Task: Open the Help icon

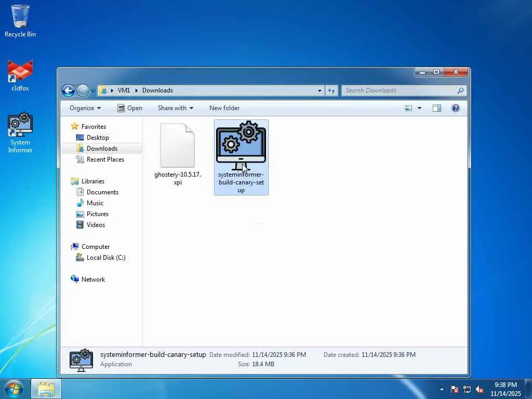Action: tap(455, 108)
